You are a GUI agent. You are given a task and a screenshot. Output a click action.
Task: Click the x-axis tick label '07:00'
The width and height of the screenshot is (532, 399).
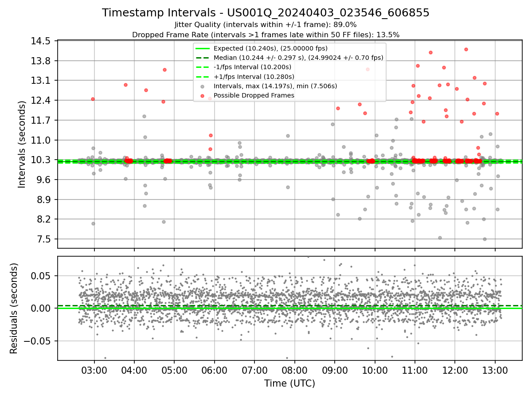click(x=254, y=371)
